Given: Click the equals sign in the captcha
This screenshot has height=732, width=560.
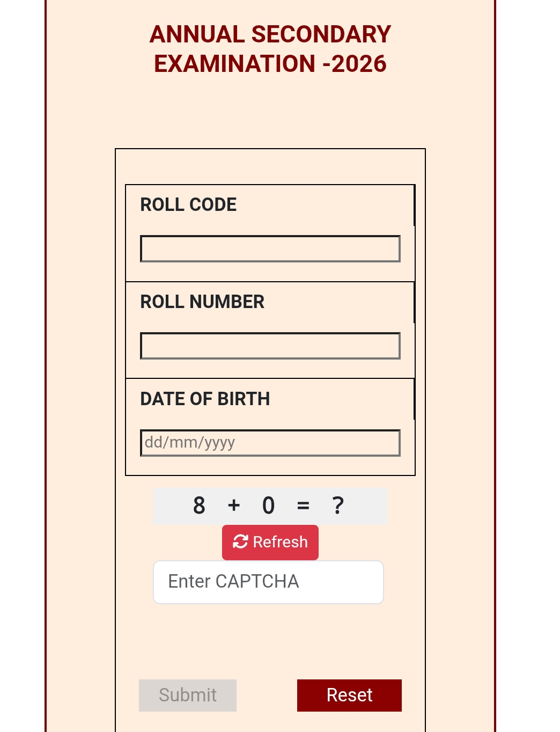Looking at the screenshot, I should point(303,506).
